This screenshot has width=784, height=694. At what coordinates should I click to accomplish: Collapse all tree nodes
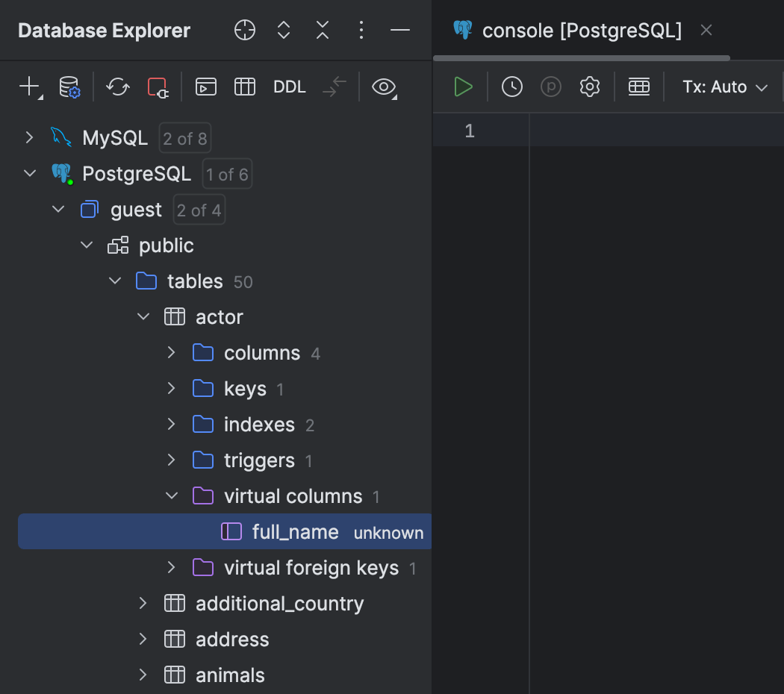point(322,30)
